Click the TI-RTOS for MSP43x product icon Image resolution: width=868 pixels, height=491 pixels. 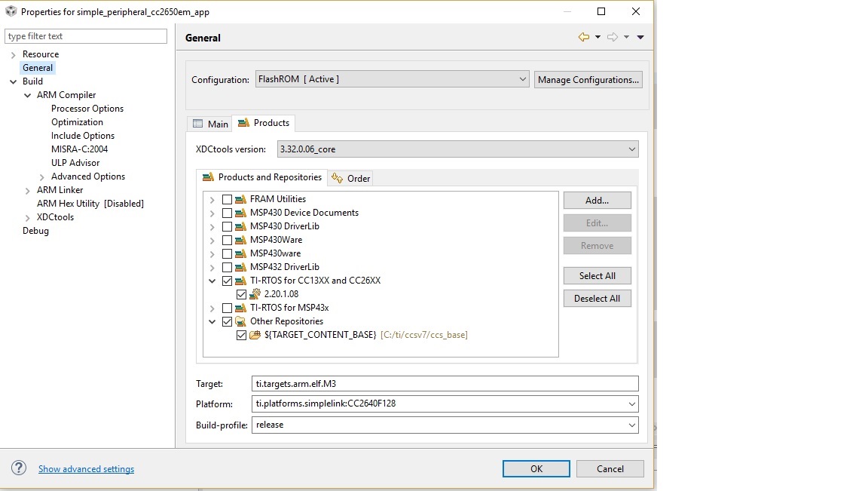tap(240, 308)
